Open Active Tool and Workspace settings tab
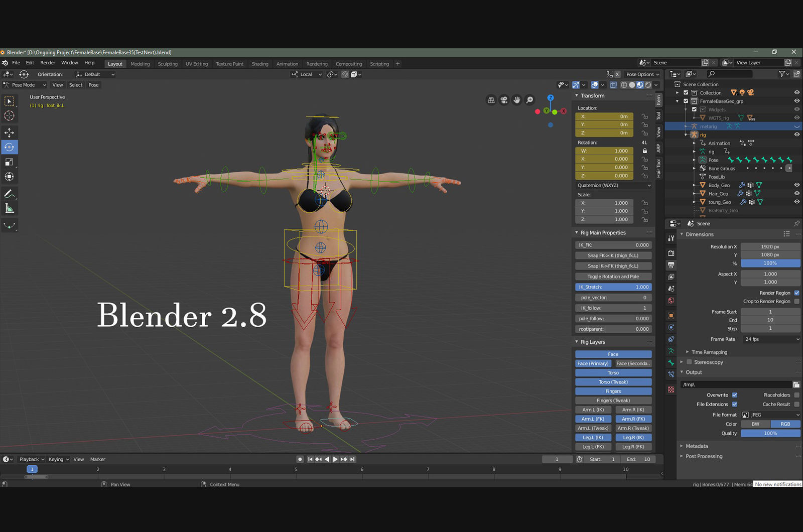Image resolution: width=803 pixels, height=532 pixels. point(671,238)
